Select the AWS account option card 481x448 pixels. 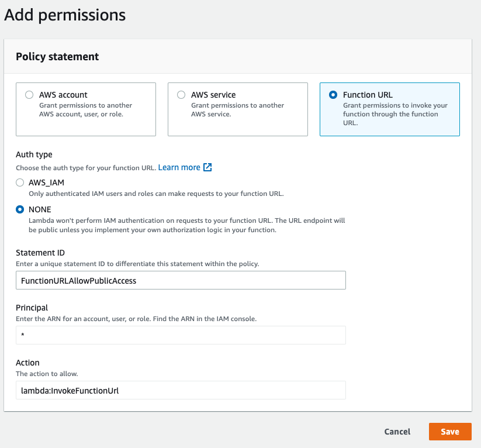[86, 109]
